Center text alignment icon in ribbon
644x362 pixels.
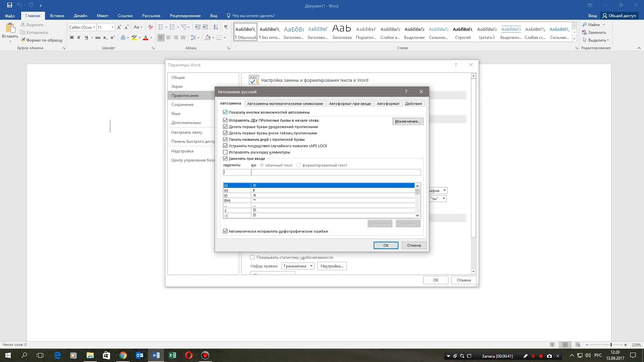[169, 38]
